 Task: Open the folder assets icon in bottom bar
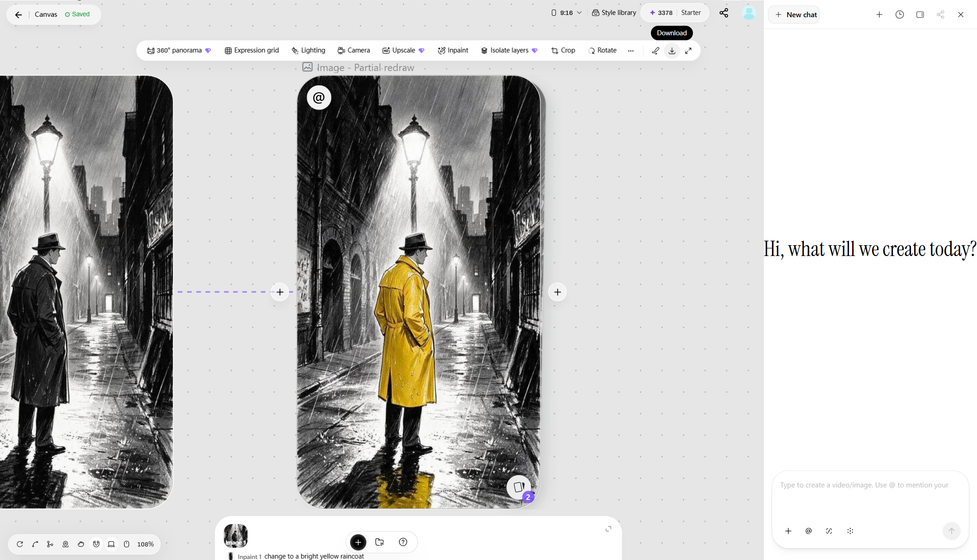380,542
